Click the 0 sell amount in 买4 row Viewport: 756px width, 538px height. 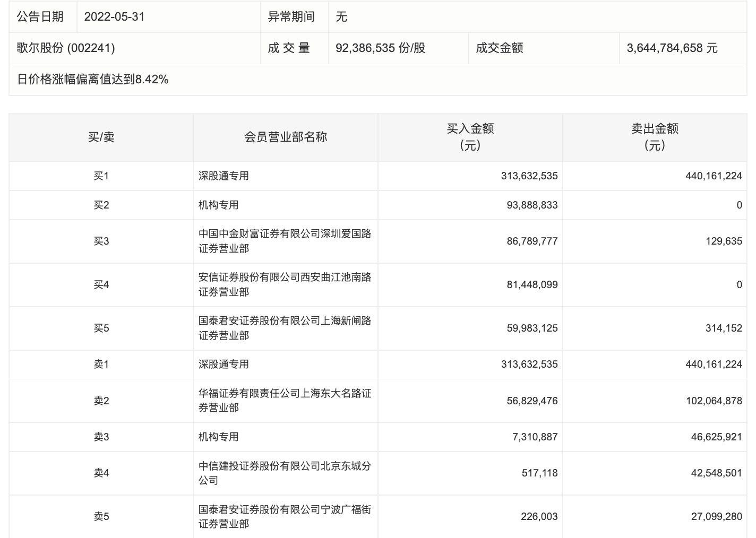[739, 284]
